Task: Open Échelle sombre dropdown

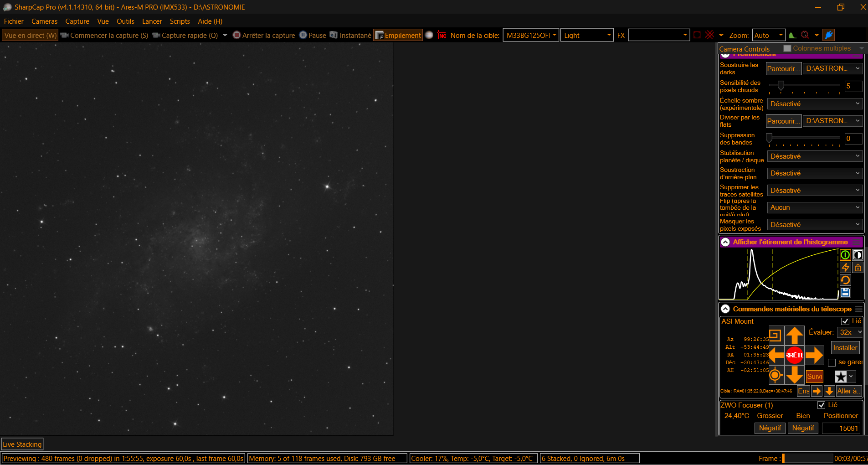Action: (x=815, y=104)
